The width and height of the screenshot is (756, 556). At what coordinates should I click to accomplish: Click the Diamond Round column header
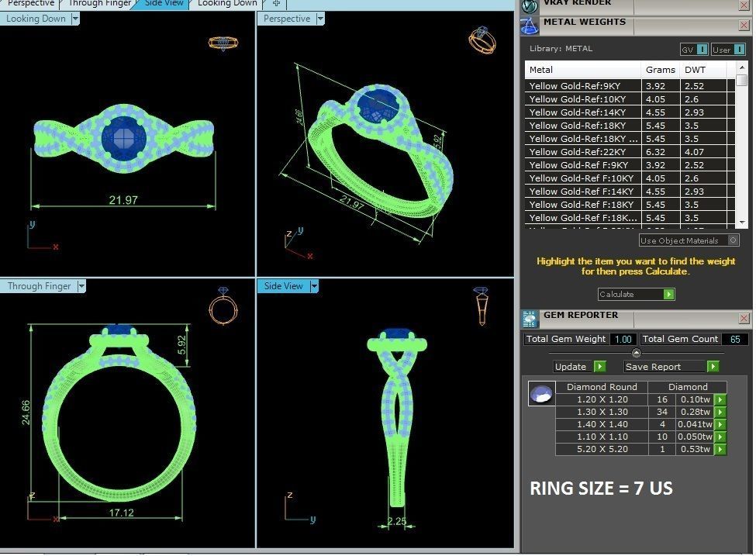click(602, 387)
